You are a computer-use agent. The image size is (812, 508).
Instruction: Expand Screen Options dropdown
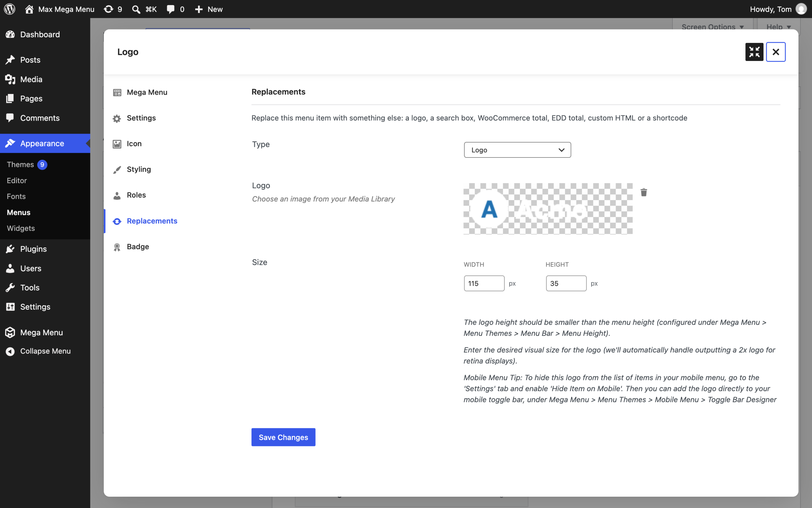click(713, 27)
